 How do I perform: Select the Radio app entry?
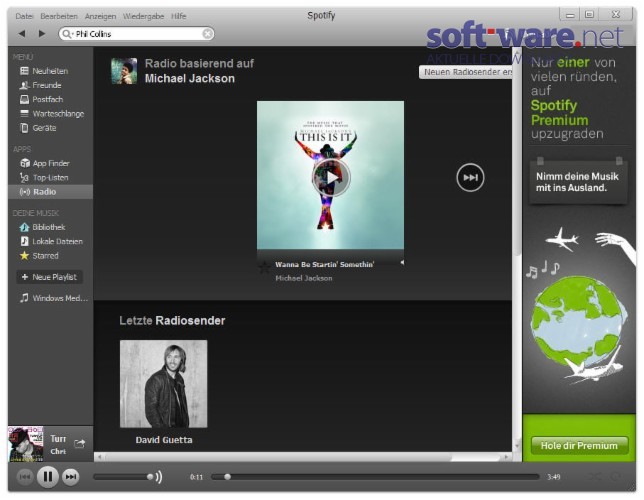50,192
